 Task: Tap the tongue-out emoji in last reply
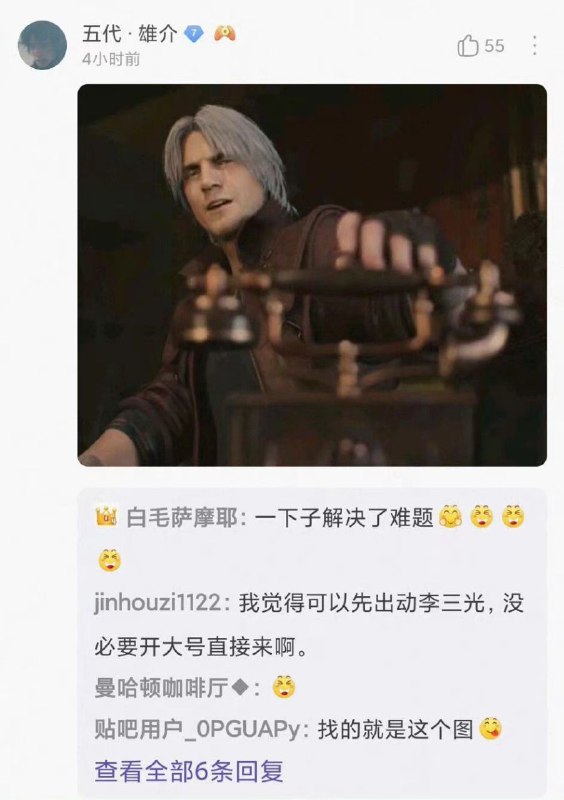491,729
